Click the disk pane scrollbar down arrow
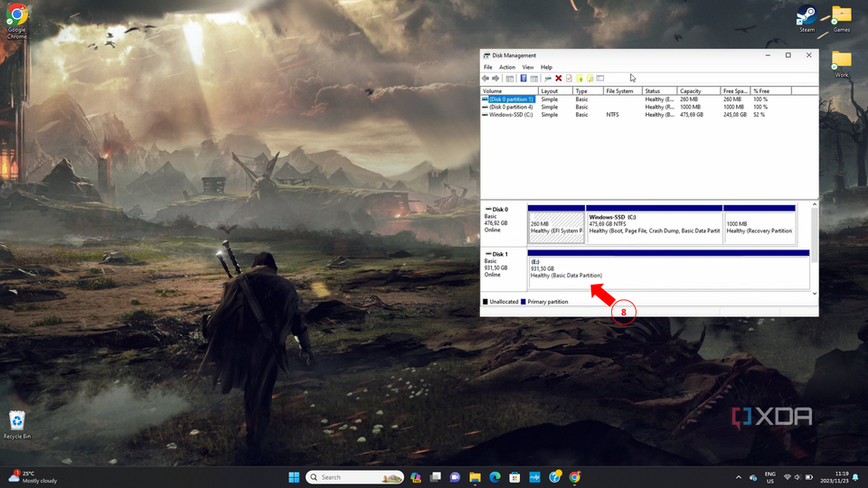Viewport: 868px width, 488px height. click(815, 293)
